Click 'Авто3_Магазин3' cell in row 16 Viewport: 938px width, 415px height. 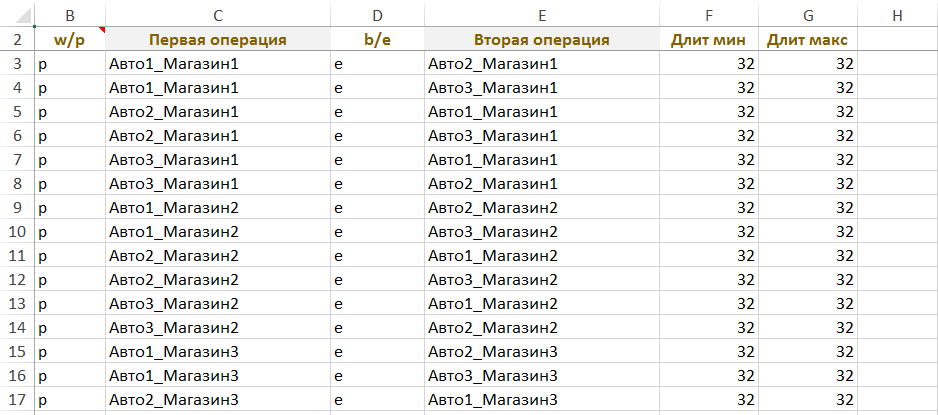(541, 376)
